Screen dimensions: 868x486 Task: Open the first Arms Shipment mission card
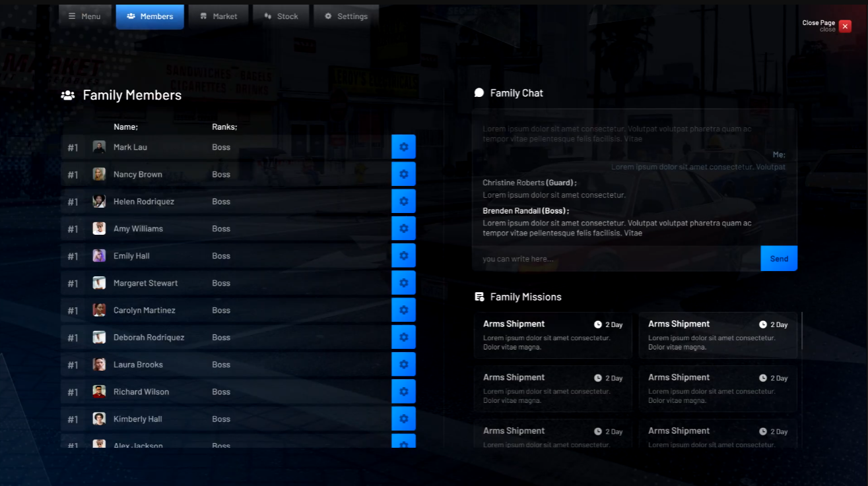pyautogui.click(x=552, y=335)
